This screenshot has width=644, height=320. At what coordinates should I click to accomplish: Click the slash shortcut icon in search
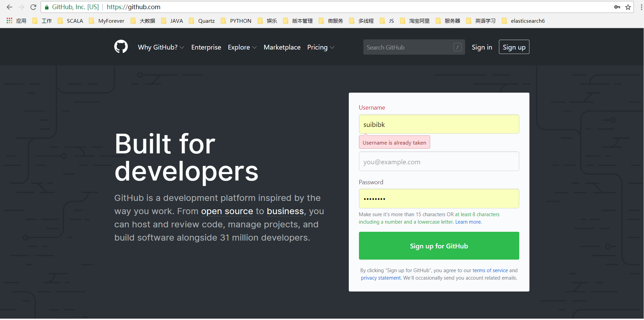458,47
